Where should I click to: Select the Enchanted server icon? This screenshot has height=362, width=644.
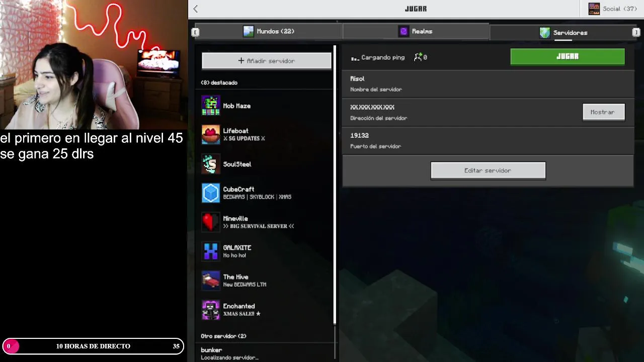click(x=211, y=310)
